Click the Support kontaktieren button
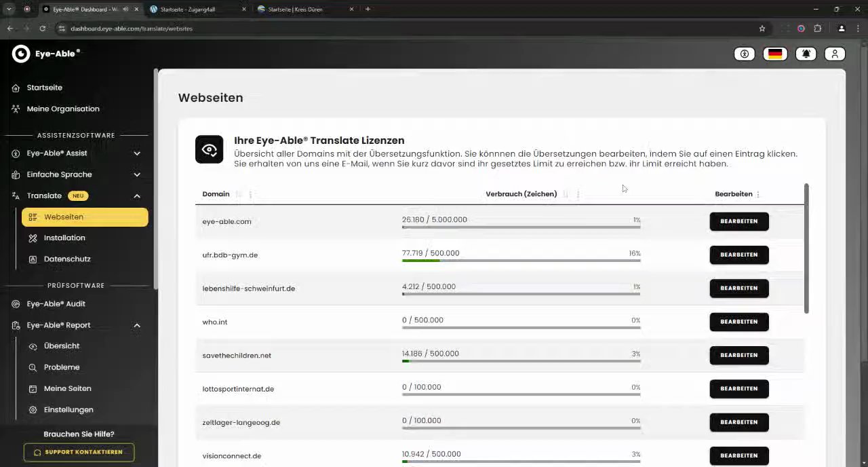This screenshot has height=467, width=868. [79, 452]
